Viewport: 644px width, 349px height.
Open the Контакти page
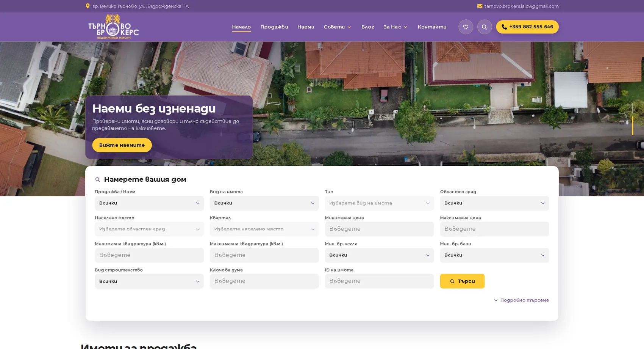(x=432, y=27)
